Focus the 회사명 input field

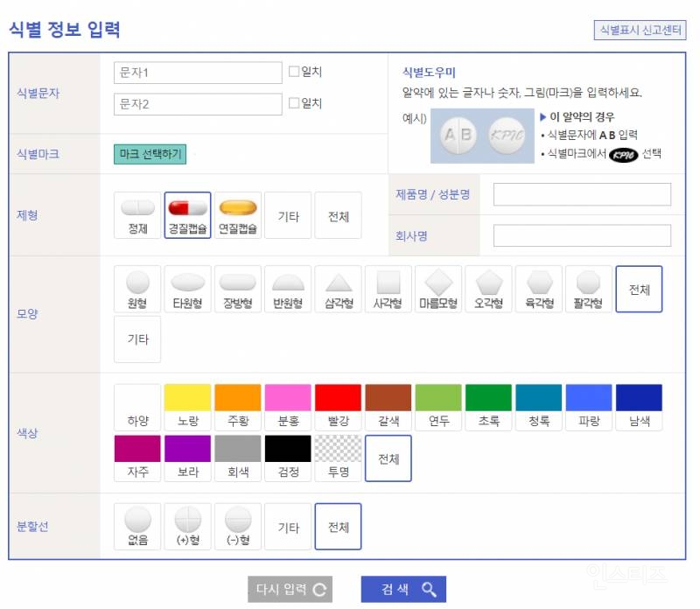pos(582,235)
